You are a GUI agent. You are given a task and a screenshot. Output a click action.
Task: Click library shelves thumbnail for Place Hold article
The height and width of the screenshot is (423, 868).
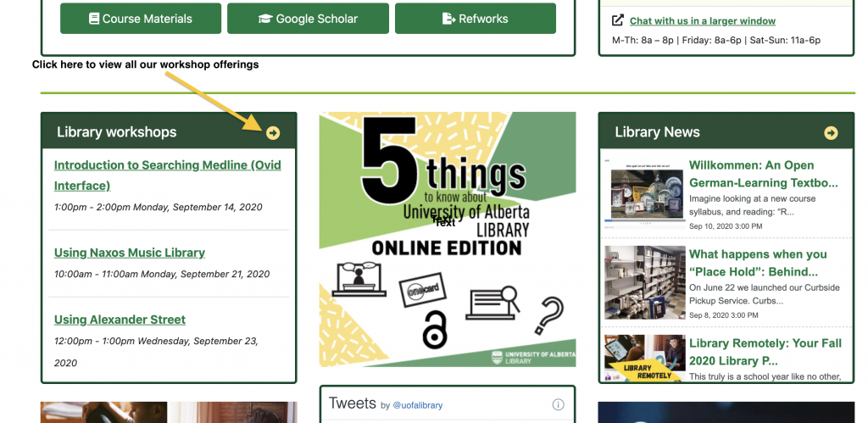pos(645,282)
